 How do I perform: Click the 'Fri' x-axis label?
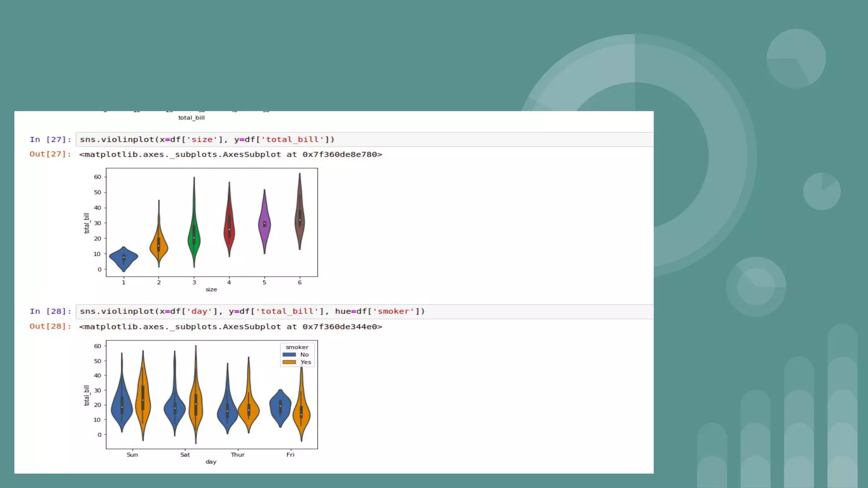290,455
